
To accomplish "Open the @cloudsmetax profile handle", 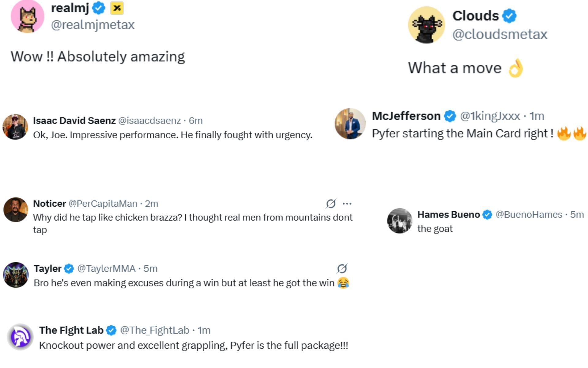I will tap(499, 34).
